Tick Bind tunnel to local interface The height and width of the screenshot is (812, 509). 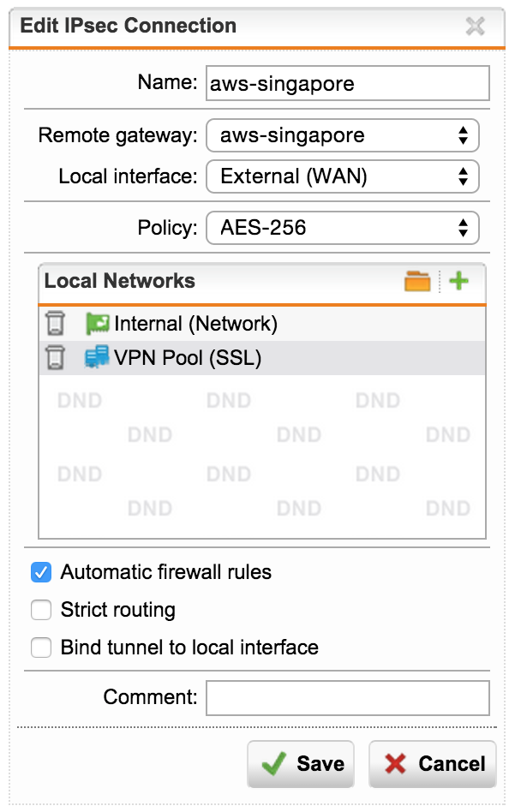pos(41,648)
